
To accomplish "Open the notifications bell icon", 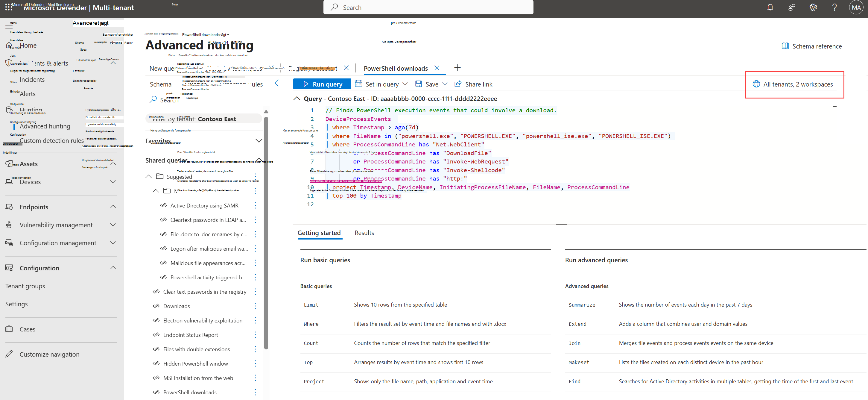I will [x=770, y=7].
